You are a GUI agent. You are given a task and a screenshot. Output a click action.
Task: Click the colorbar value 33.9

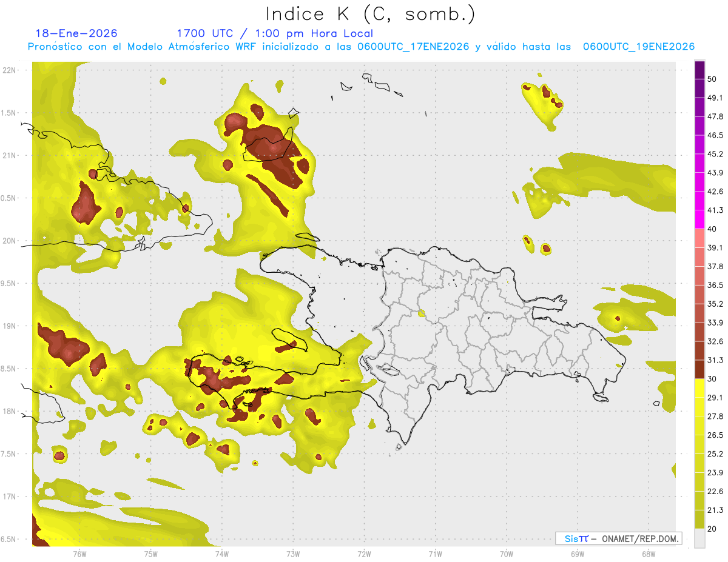tap(715, 323)
